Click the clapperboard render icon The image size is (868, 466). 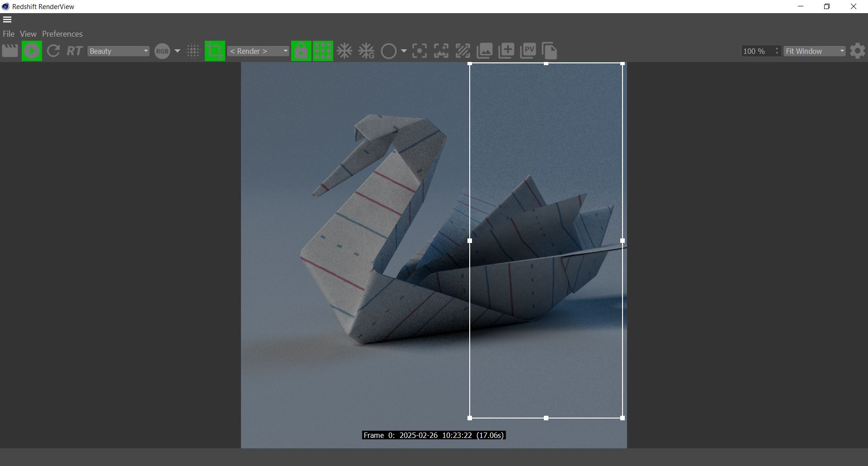click(10, 51)
